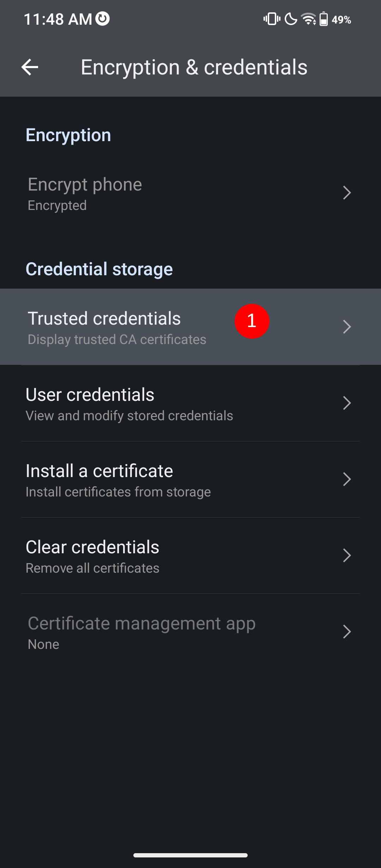
Task: Tap the Wi-Fi status icon
Action: tap(308, 19)
